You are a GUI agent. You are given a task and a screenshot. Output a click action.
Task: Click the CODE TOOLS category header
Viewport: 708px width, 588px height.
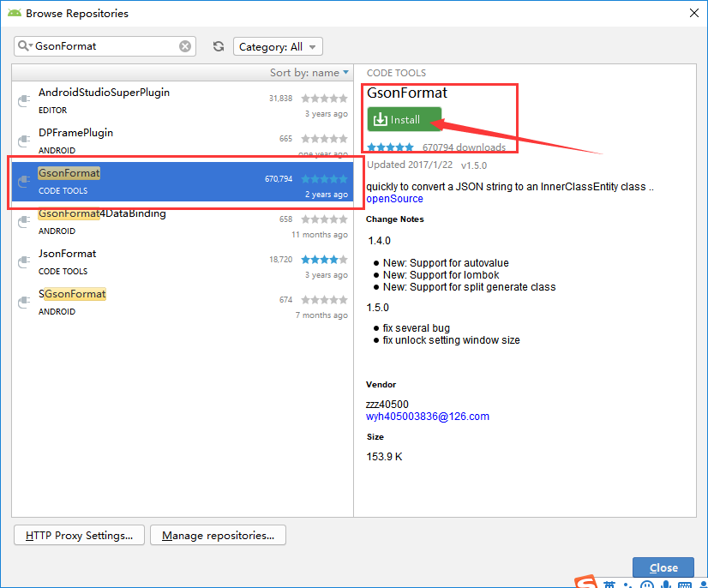point(396,73)
